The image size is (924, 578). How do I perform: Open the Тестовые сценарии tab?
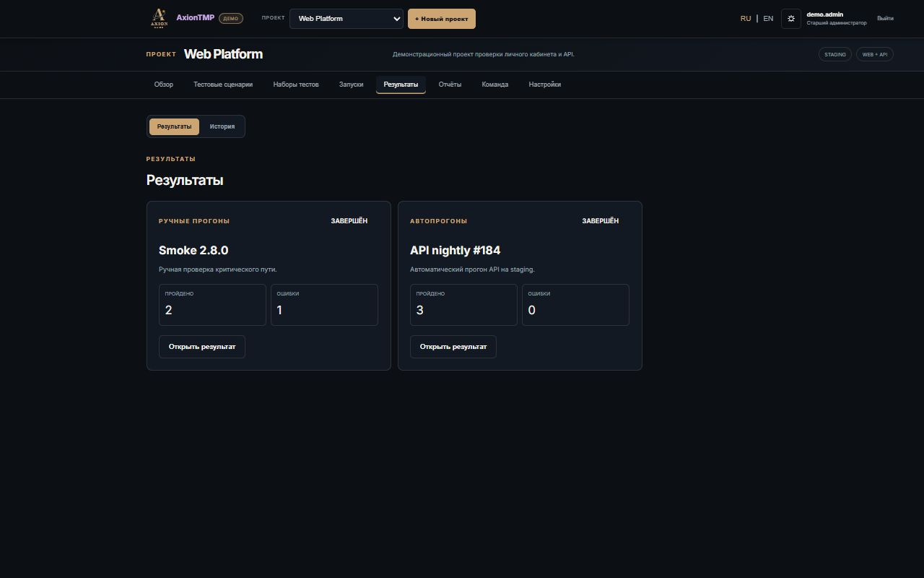click(223, 85)
